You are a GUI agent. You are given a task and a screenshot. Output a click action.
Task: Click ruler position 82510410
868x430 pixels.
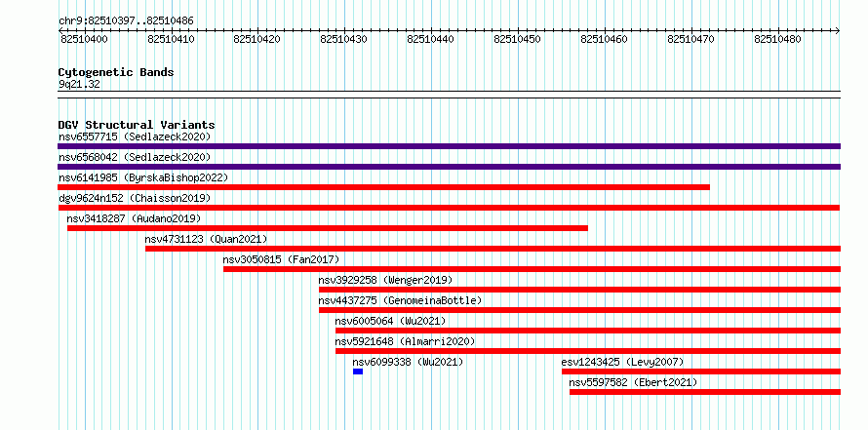[171, 39]
